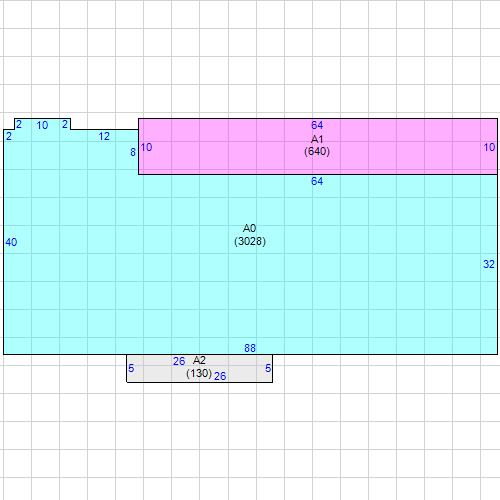This screenshot has width=500, height=500.
Task: Click the (640) area value
Action: pyautogui.click(x=317, y=151)
